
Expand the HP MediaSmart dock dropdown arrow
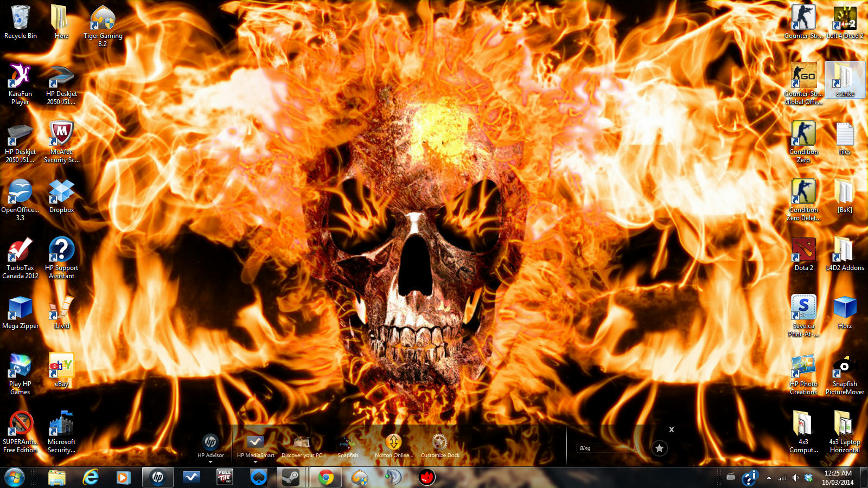click(x=255, y=462)
